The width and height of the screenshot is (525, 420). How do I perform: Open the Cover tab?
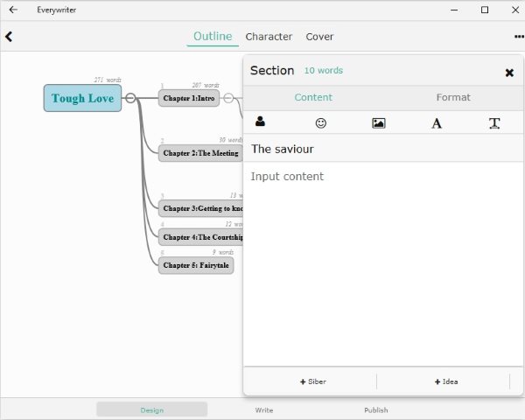pos(319,37)
